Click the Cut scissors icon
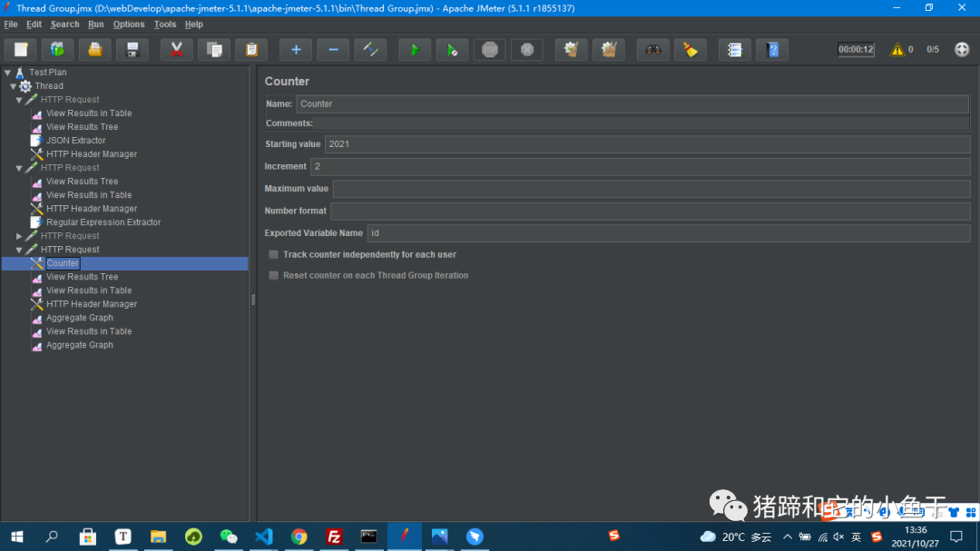This screenshot has width=980, height=551. [177, 49]
